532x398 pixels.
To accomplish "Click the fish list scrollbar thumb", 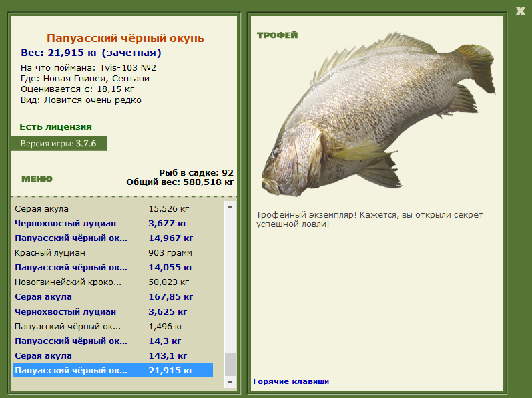I will (x=230, y=364).
